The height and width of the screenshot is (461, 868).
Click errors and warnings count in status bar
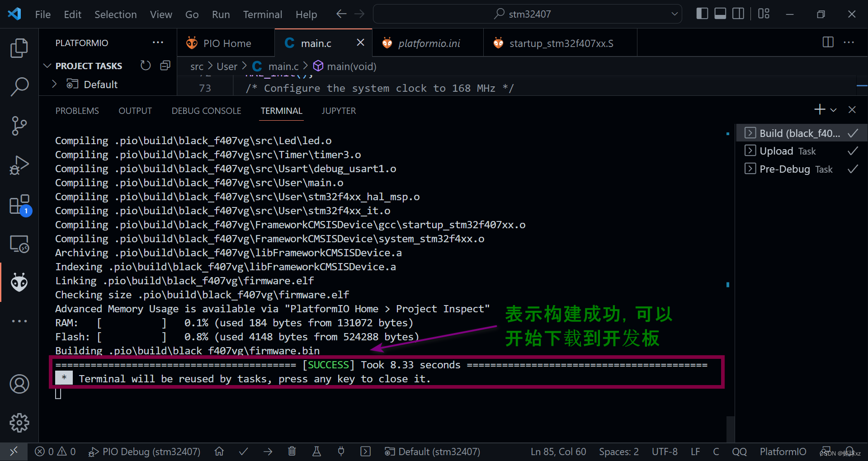point(55,452)
